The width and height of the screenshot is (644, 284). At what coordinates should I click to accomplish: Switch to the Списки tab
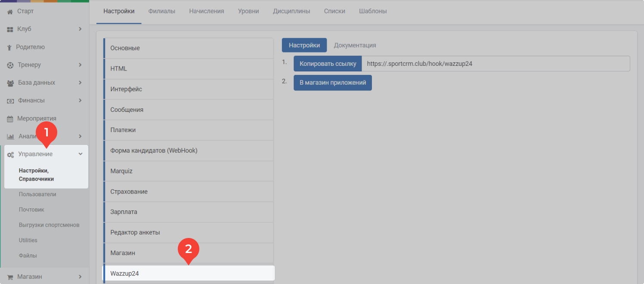pyautogui.click(x=334, y=11)
